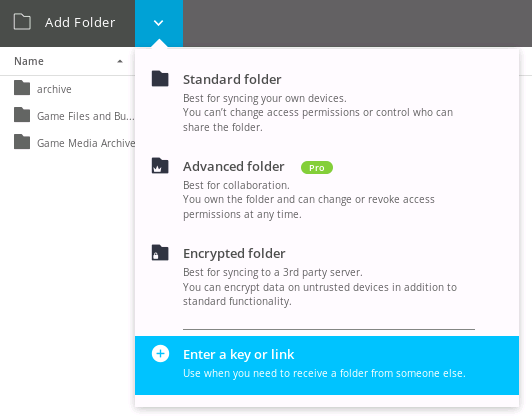Click the Advanced folder crown icon
The width and height of the screenshot is (532, 417).
[160, 166]
